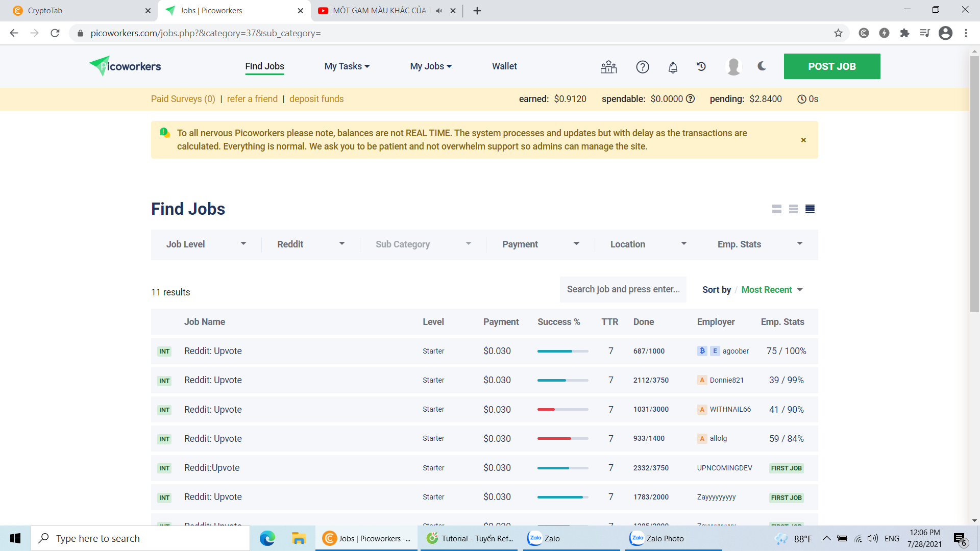Bookmark this page with the star icon
The height and width of the screenshot is (551, 980).
[838, 33]
